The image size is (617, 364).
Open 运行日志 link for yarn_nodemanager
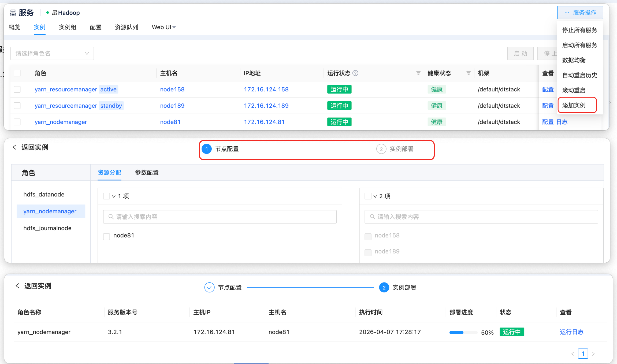pos(571,332)
